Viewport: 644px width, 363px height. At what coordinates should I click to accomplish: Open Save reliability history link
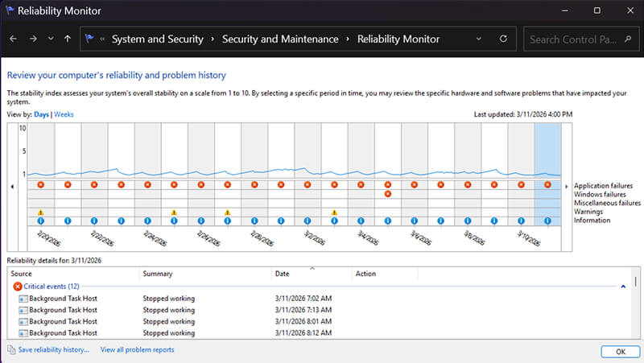coord(54,350)
